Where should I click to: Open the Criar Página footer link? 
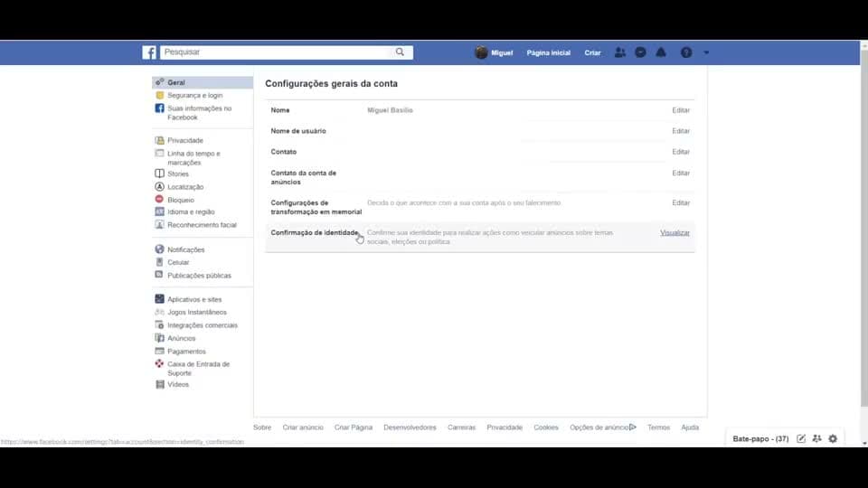click(354, 427)
